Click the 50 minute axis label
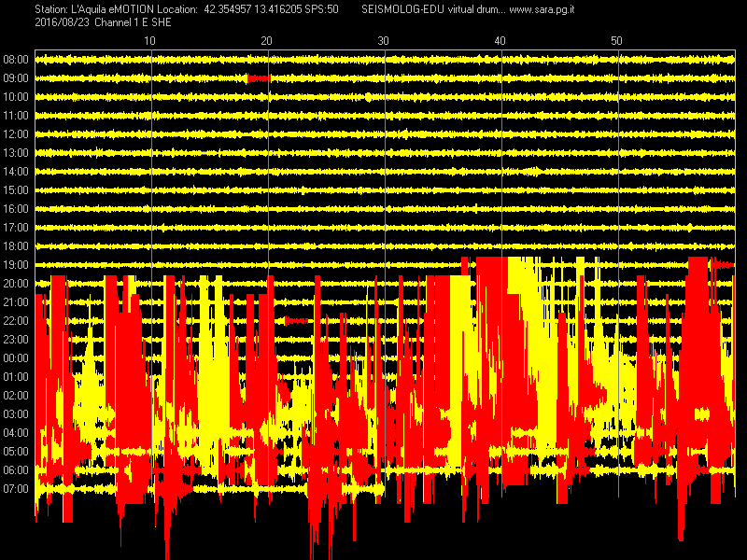747x560 pixels. tap(616, 41)
